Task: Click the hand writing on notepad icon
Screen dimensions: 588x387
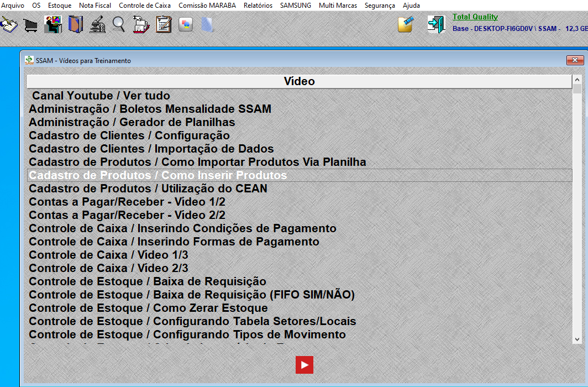Action: (x=9, y=24)
